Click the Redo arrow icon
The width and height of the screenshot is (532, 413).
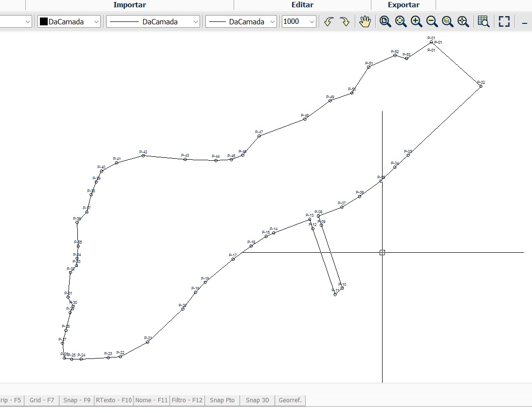coord(345,21)
